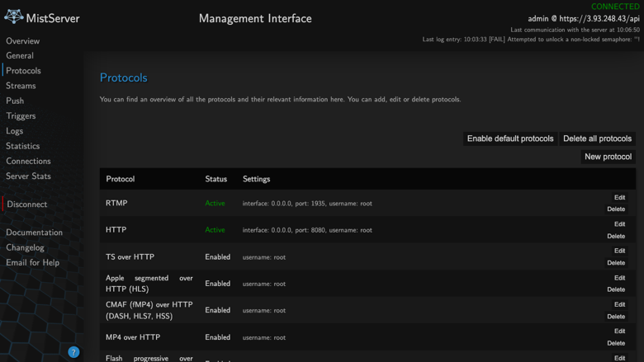Click the Last log entry line
The height and width of the screenshot is (362, 644).
tap(531, 40)
